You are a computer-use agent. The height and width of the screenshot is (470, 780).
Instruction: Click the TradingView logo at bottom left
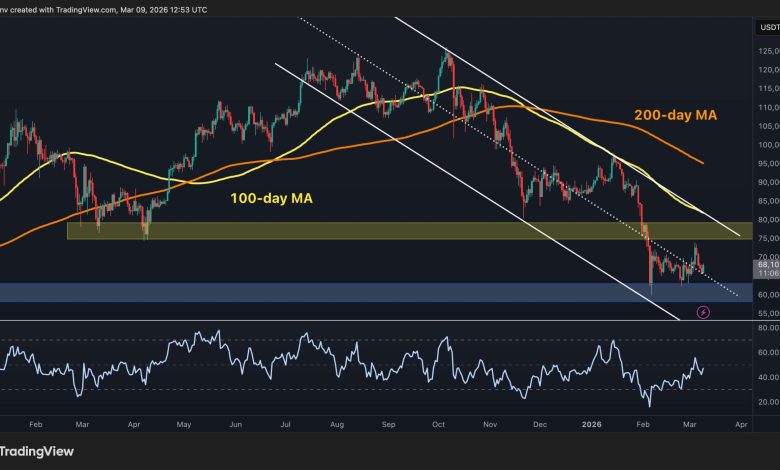point(40,450)
